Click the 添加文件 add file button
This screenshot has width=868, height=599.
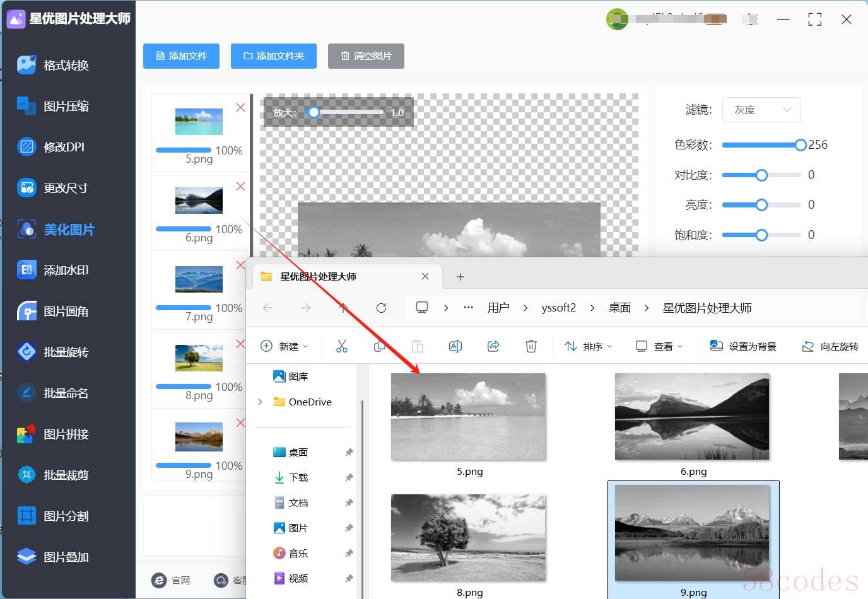(x=181, y=56)
